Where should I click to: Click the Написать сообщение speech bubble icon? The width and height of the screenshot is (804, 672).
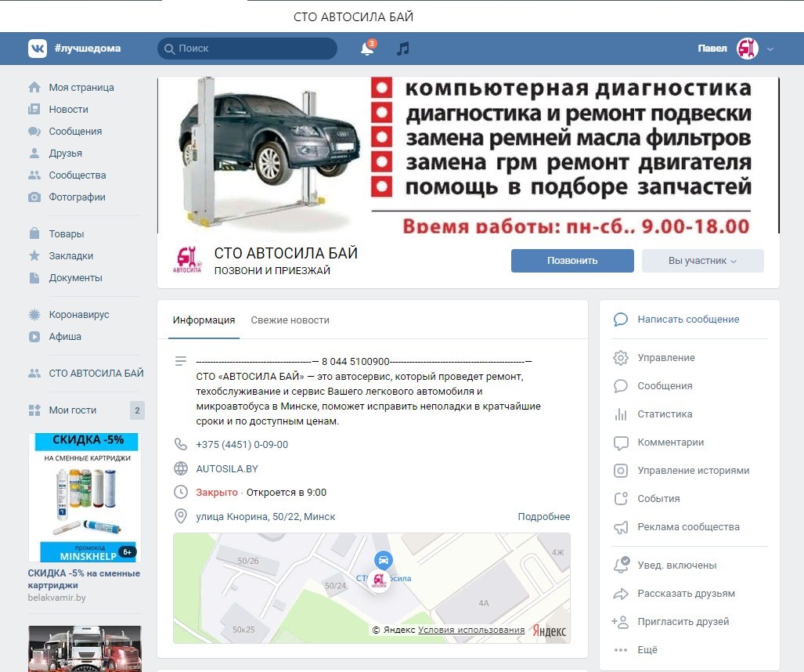tap(621, 320)
